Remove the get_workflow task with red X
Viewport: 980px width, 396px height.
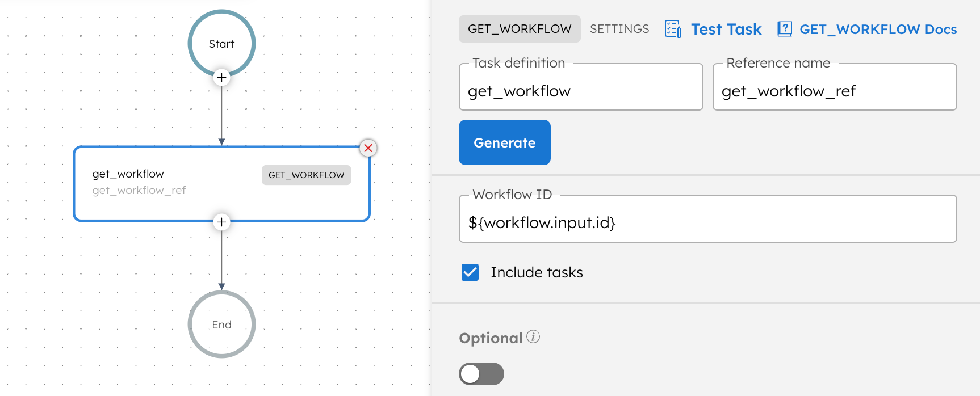click(x=368, y=148)
